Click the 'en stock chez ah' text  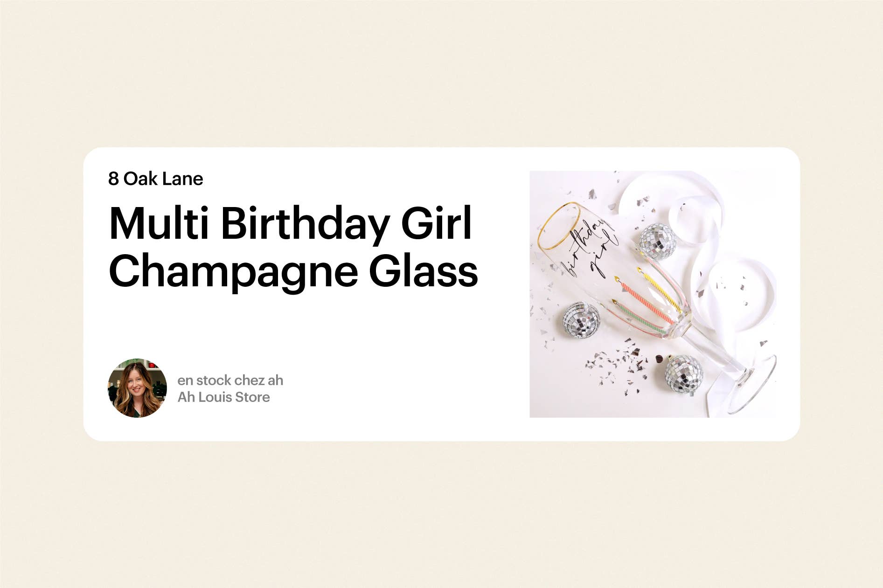pyautogui.click(x=230, y=380)
